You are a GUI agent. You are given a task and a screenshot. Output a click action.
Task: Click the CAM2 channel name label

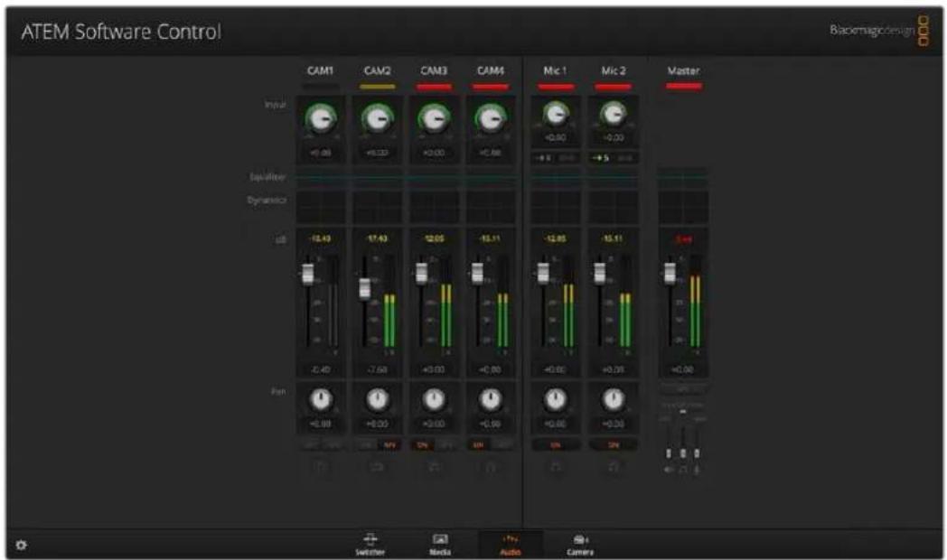coord(377,70)
